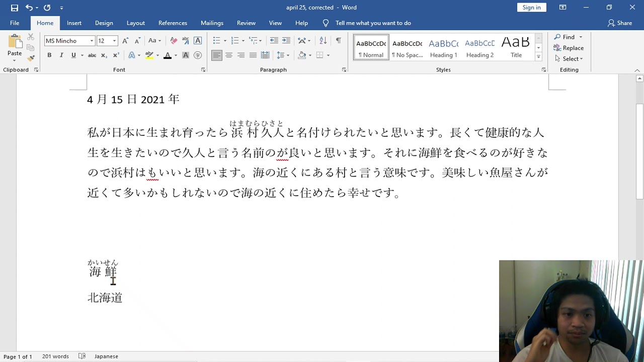Screen dimensions: 644x362
Task: Cut the selection with the scissors icon
Action: click(31, 37)
